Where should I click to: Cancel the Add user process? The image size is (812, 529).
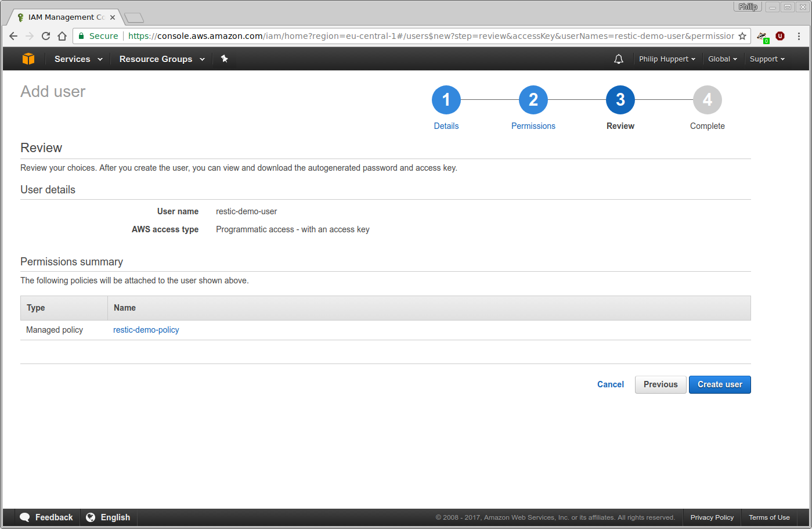click(610, 384)
